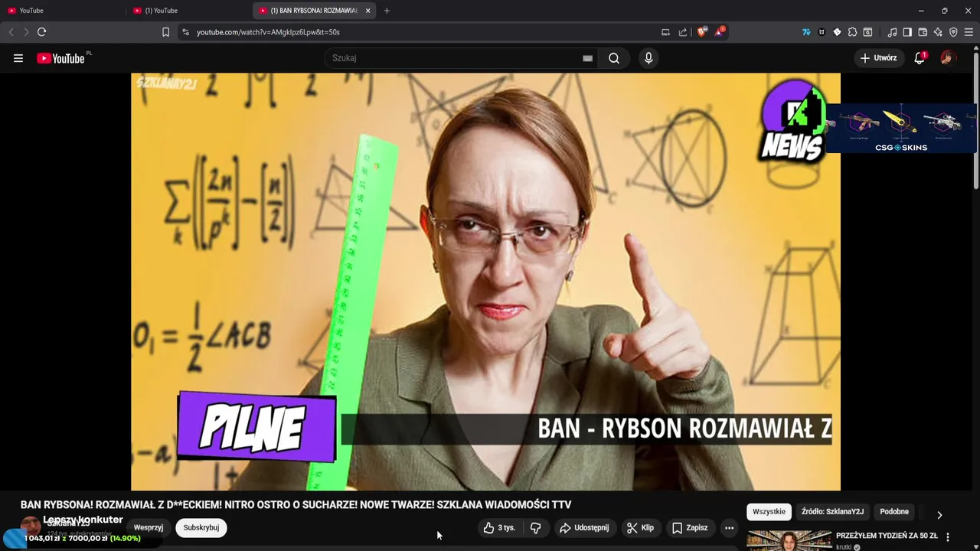
Task: Open the krutki channel link
Action: pyautogui.click(x=843, y=547)
